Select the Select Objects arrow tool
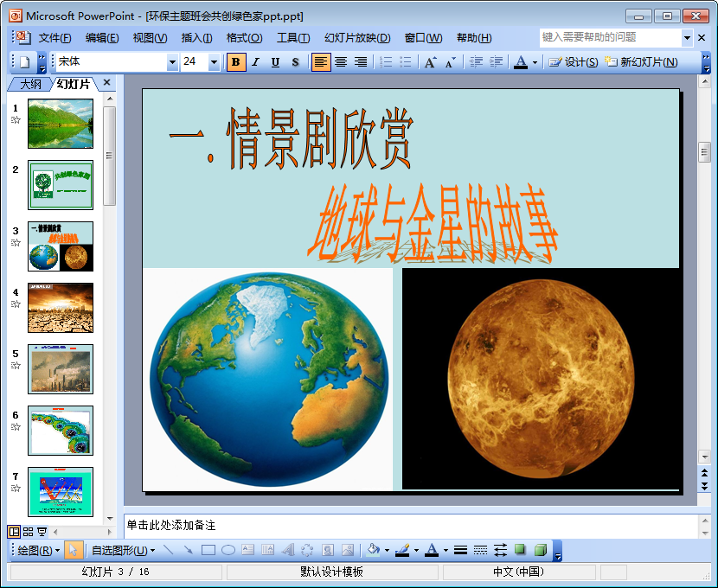This screenshot has height=588, width=718. (74, 551)
